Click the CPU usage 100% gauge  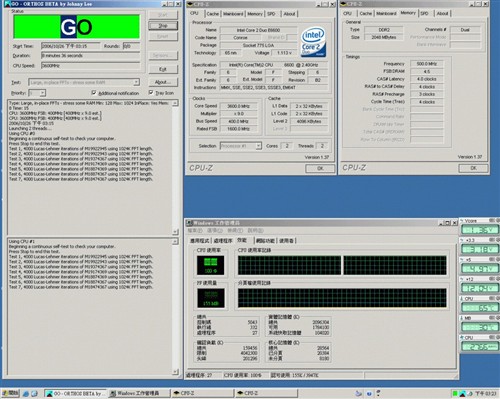pyautogui.click(x=210, y=265)
